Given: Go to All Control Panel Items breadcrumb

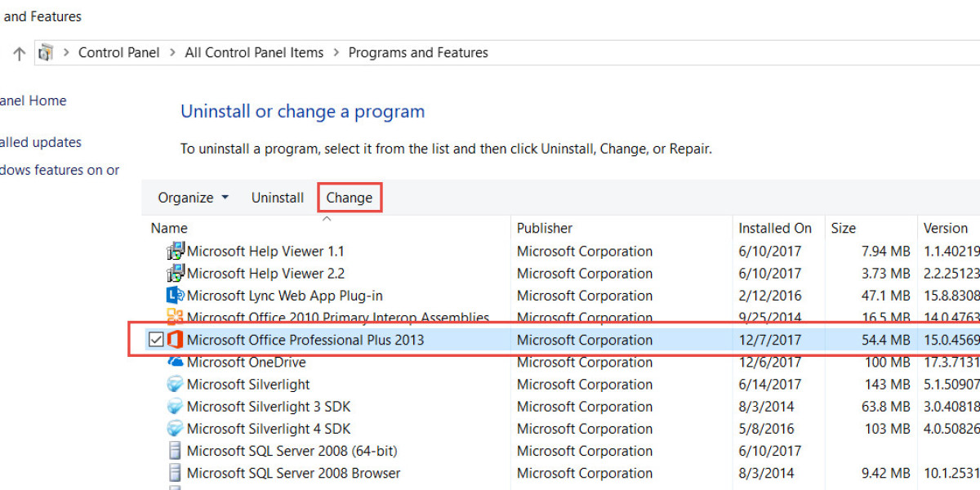Looking at the screenshot, I should click(254, 53).
